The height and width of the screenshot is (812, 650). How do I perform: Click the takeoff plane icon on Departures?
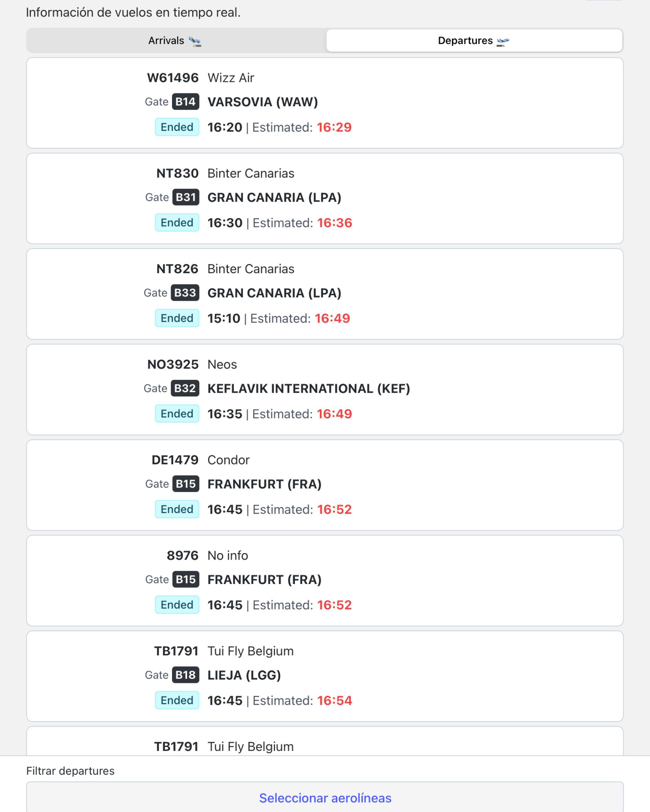(x=503, y=41)
